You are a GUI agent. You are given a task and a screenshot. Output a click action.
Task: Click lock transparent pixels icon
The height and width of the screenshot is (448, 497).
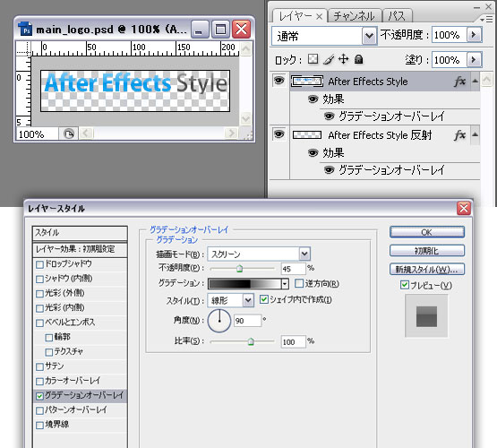(313, 59)
